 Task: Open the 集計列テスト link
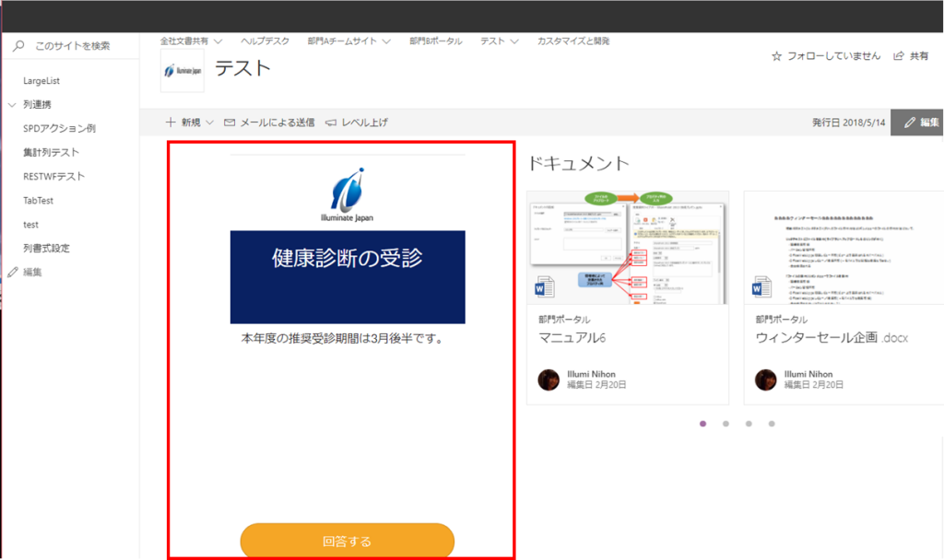pos(51,152)
